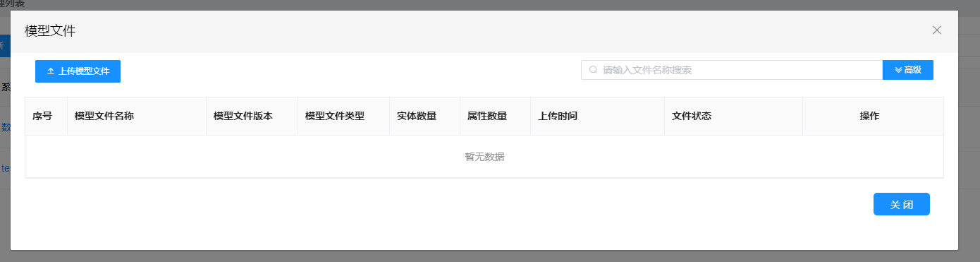
Task: Click the upload arrow icon on 上传模型文件
Action: pyautogui.click(x=51, y=71)
